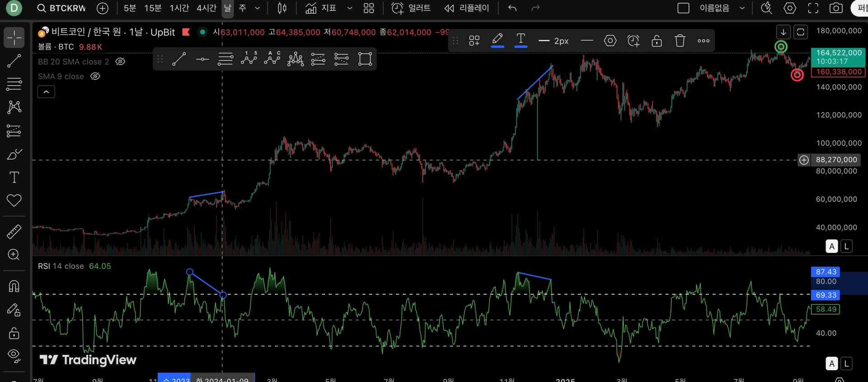The width and height of the screenshot is (868, 382).
Task: Select the crosshair cursor tool
Action: 14,38
